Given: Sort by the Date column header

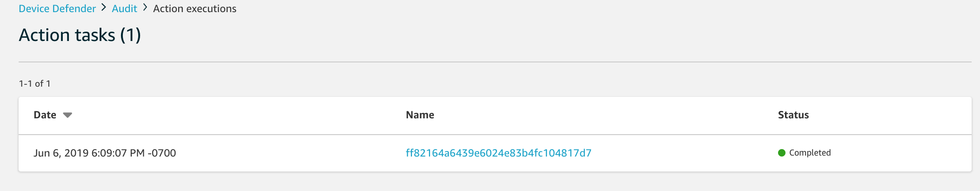Looking at the screenshot, I should [45, 115].
